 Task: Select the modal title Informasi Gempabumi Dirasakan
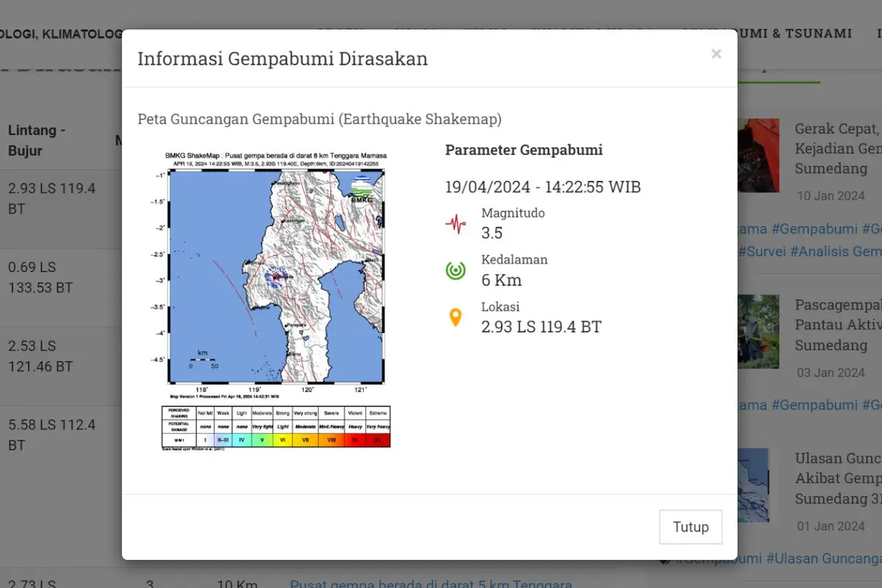click(x=283, y=59)
